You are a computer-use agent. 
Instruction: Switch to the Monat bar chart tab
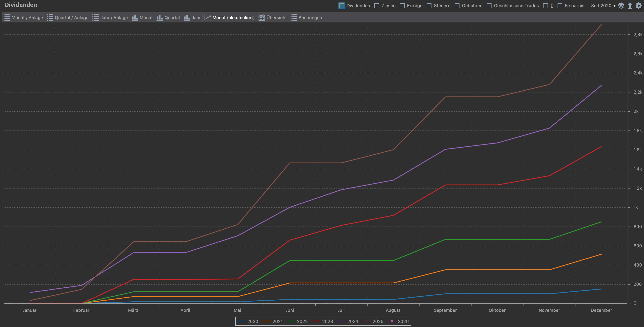[142, 17]
